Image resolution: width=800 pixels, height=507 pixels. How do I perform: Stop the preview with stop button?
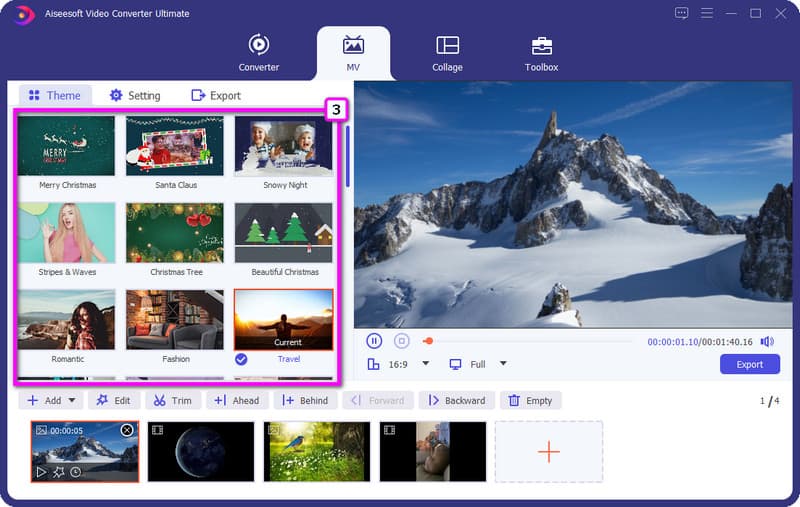[402, 341]
